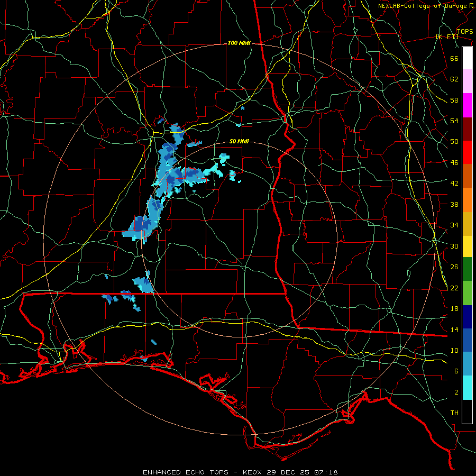This screenshot has width=476, height=476.
Task: Click the dark red swatch between 50 and 54
Action: [467, 129]
